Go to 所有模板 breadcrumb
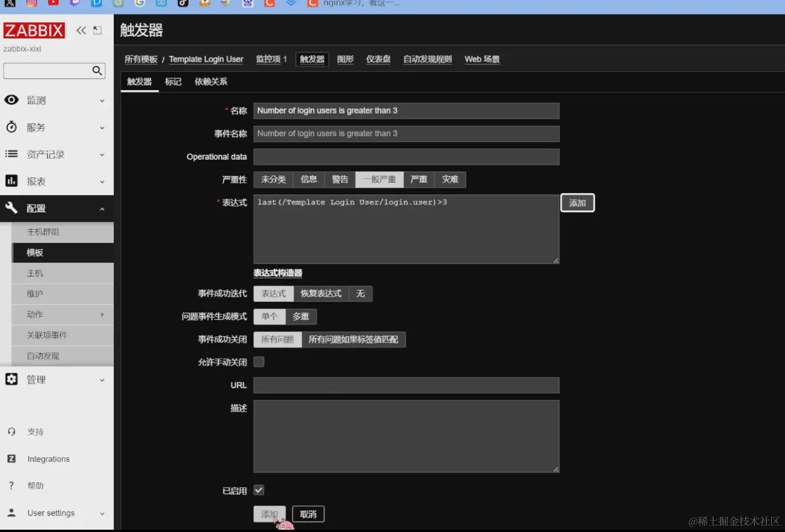This screenshot has height=532, width=785. [x=141, y=59]
